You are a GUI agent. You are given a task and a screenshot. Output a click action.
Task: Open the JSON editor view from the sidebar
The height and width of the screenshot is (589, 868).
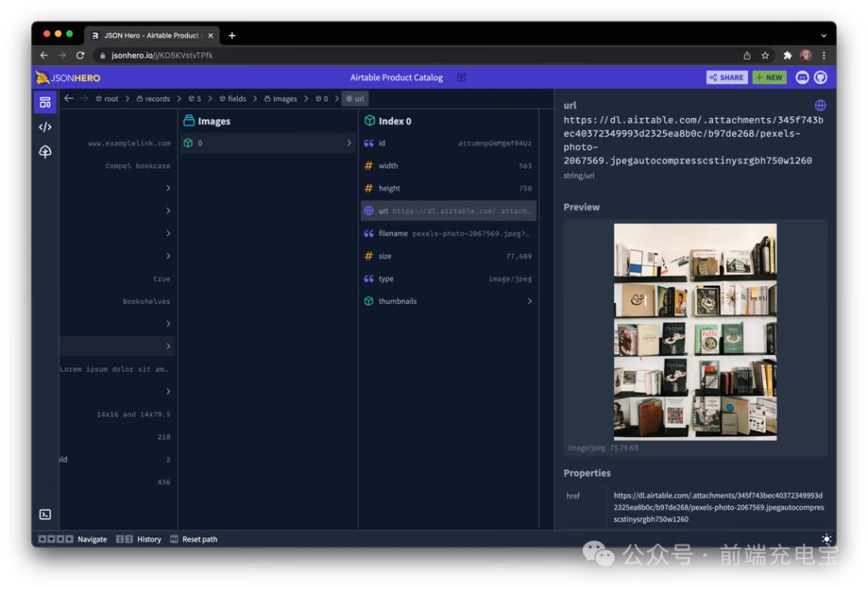pos(45,126)
